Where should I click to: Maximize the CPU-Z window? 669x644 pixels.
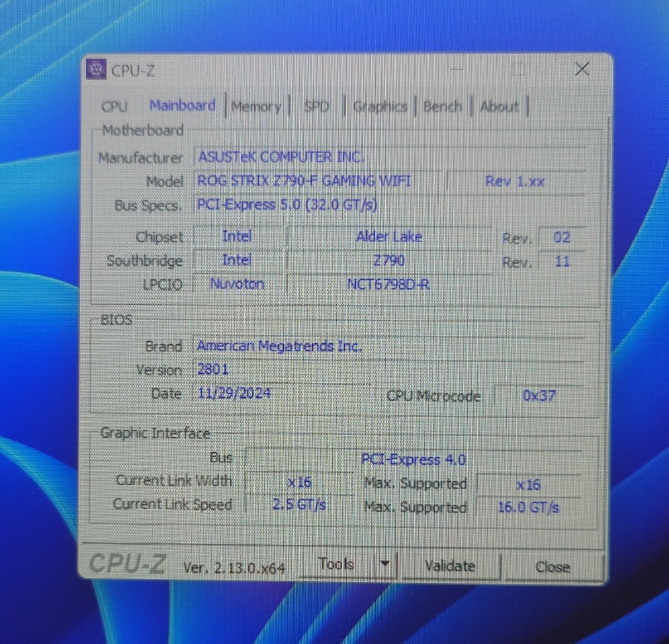pos(518,69)
